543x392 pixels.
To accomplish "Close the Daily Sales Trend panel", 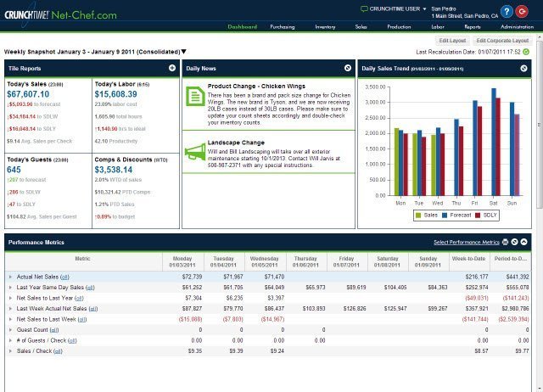I will (523, 68).
